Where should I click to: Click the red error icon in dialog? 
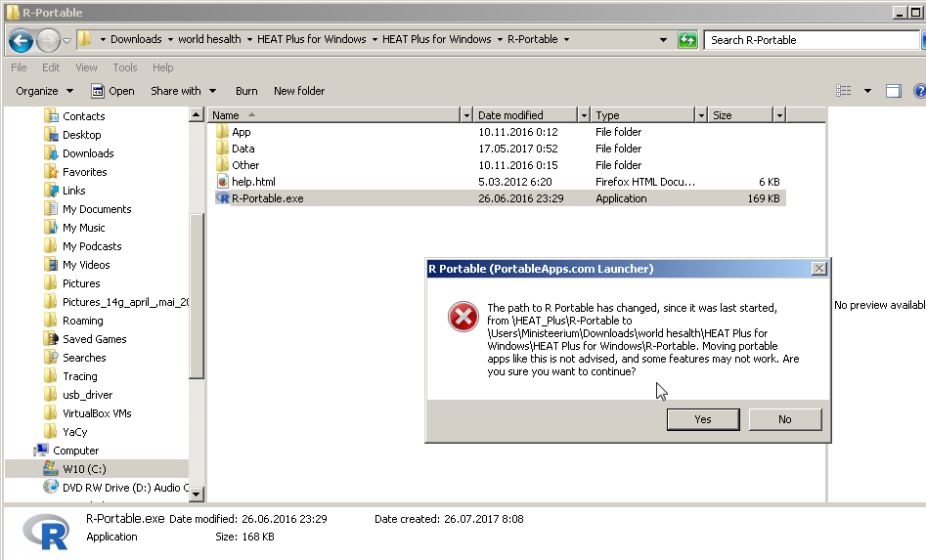click(463, 317)
